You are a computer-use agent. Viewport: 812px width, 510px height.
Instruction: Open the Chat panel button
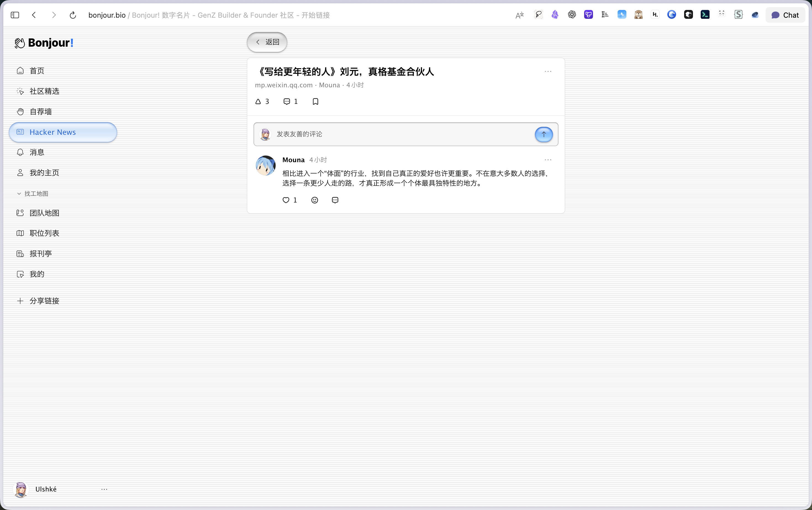click(x=785, y=15)
